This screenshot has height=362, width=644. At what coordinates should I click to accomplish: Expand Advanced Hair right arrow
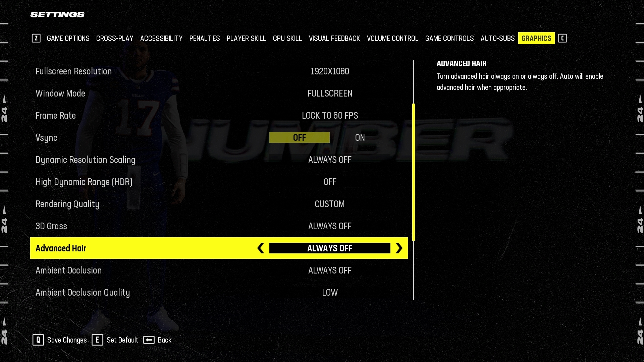tap(398, 247)
